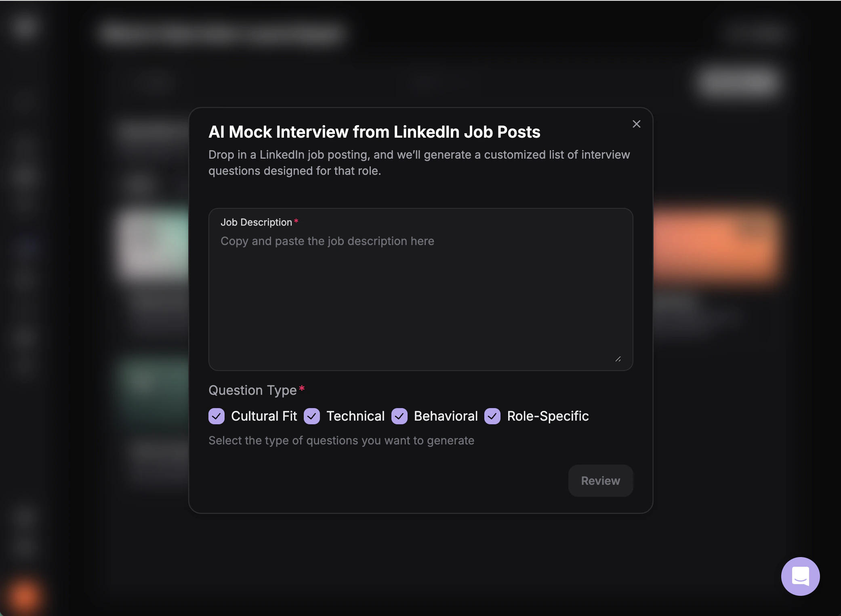This screenshot has height=616, width=841.
Task: Toggle the Role-Specific checkbox
Action: click(492, 416)
